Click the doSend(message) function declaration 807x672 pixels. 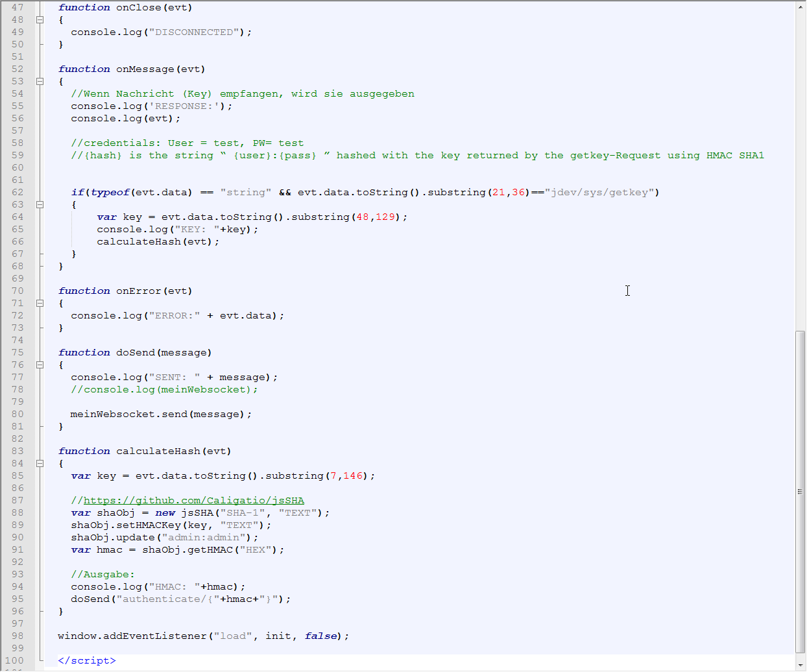tap(135, 352)
